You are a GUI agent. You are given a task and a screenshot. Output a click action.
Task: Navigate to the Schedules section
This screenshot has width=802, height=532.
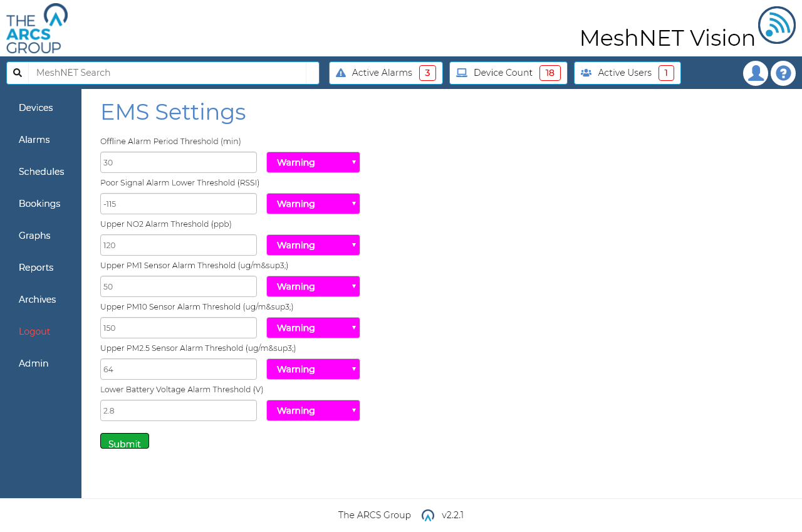pyautogui.click(x=41, y=171)
